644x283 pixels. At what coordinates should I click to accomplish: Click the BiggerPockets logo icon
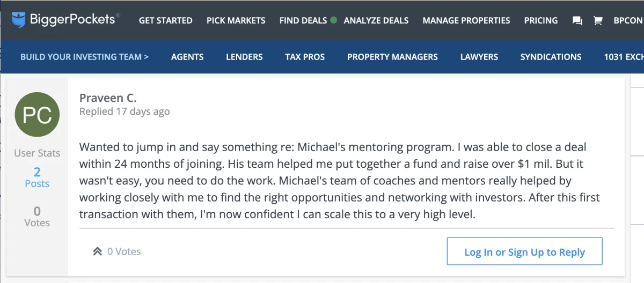pos(19,20)
